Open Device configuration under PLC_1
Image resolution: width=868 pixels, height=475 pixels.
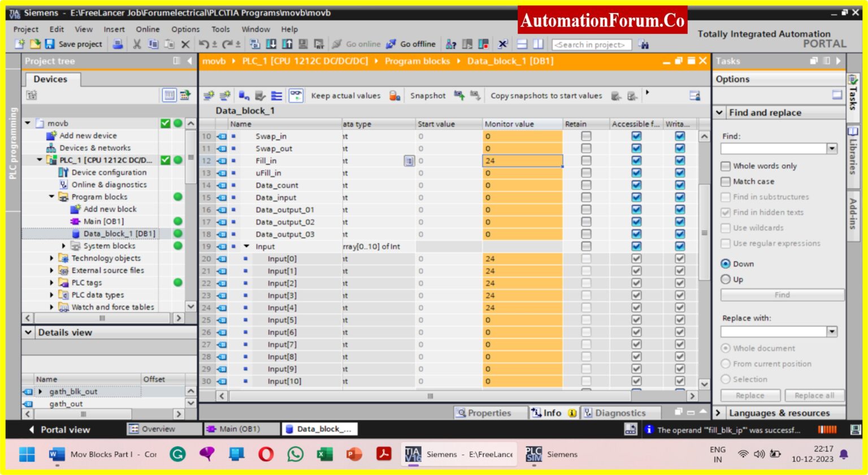(110, 172)
